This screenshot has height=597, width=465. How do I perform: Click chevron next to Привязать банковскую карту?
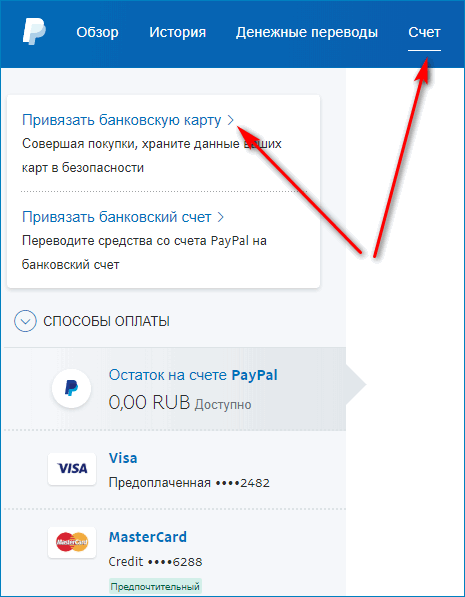tap(230, 121)
